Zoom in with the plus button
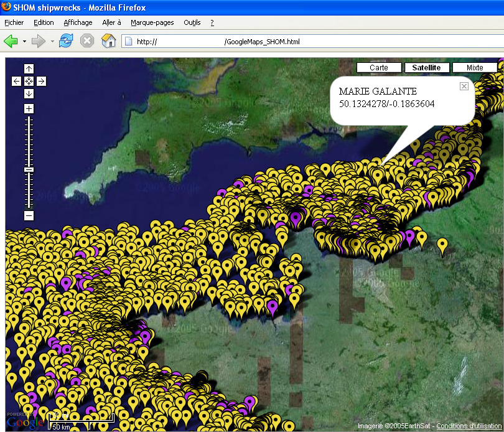The width and height of the screenshot is (504, 432). coord(29,109)
